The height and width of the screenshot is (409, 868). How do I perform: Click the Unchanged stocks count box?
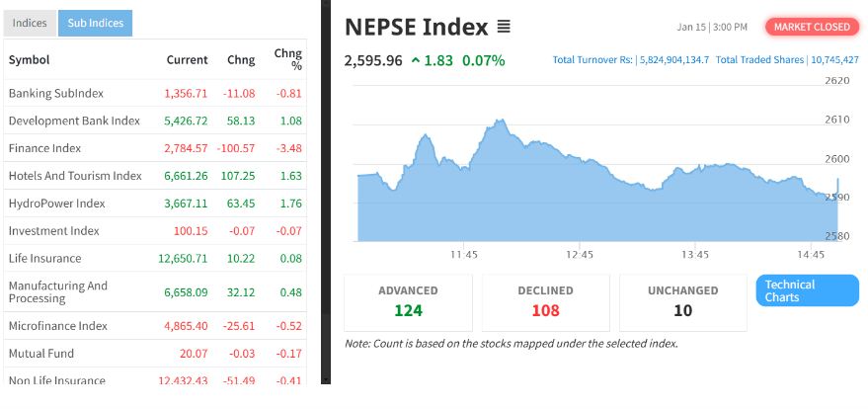pos(682,302)
